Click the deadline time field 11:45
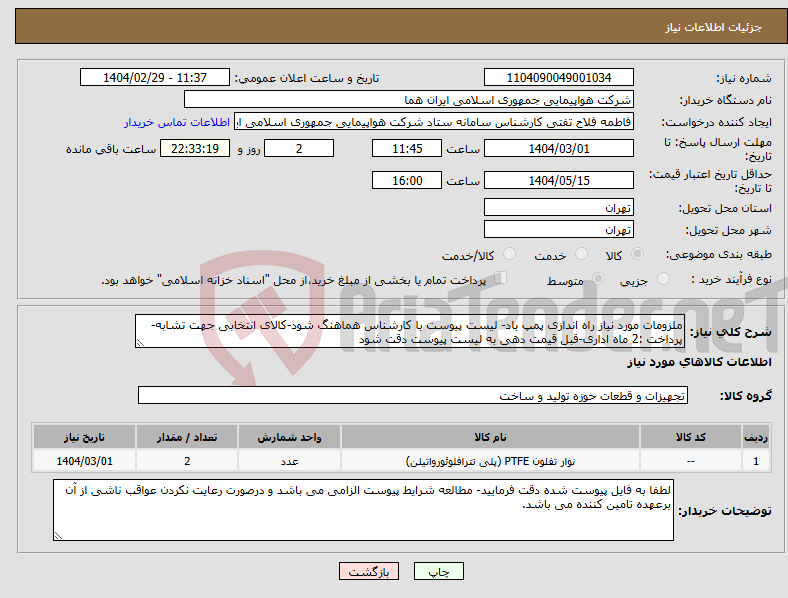 click(407, 148)
